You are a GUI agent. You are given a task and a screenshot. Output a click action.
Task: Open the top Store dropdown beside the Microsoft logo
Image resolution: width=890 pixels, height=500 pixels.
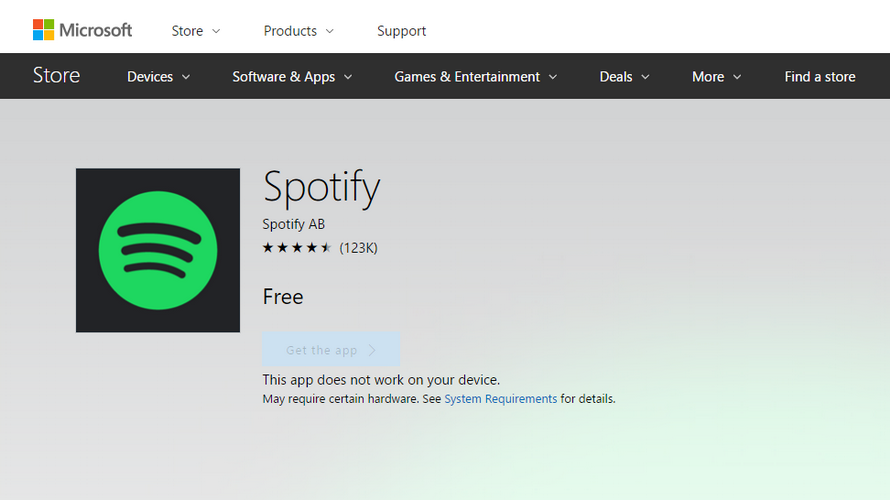point(196,31)
